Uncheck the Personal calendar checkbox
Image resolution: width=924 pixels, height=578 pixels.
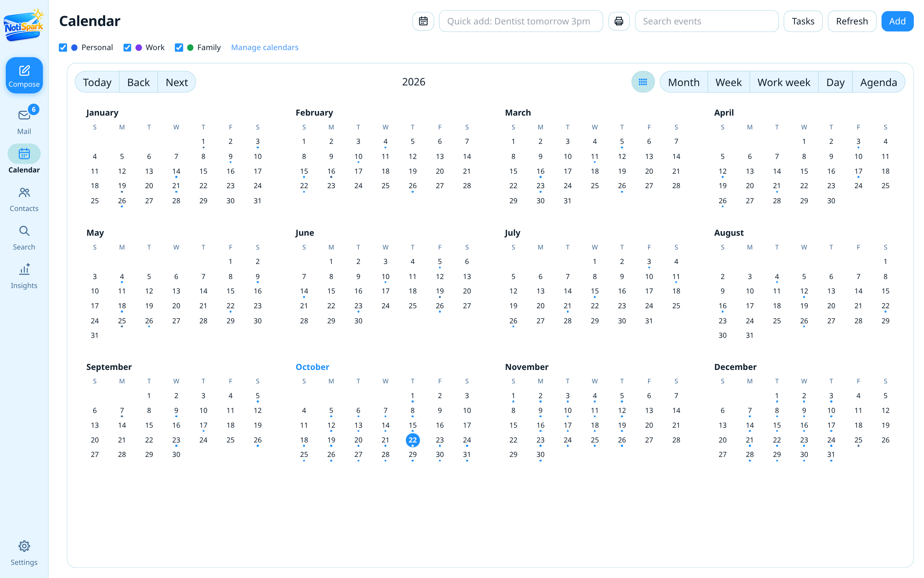(x=63, y=48)
